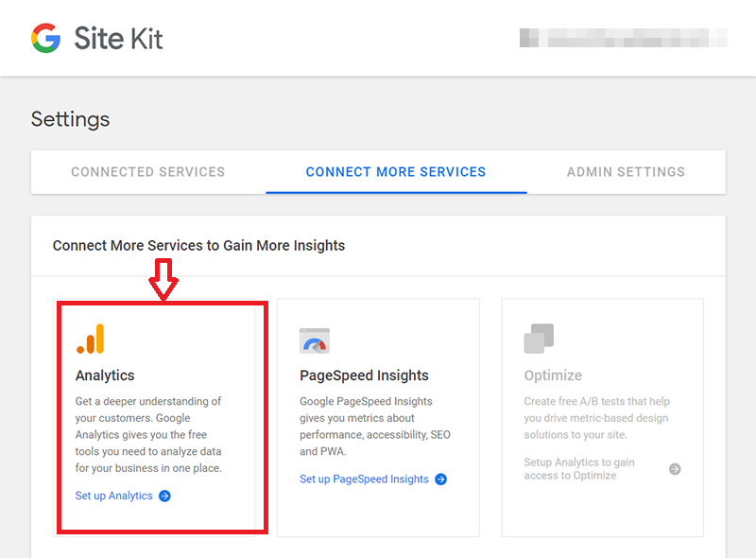Click the Optimize card heading
This screenshot has width=756, height=558.
coord(553,375)
